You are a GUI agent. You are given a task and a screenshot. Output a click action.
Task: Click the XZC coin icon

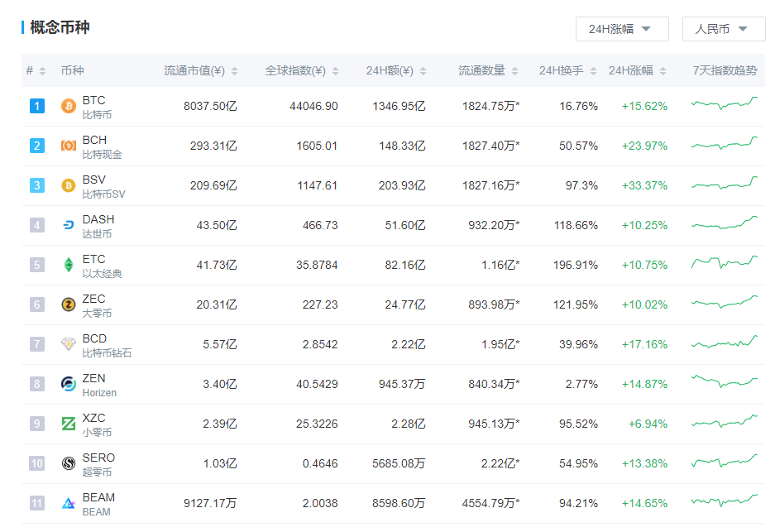[x=68, y=424]
